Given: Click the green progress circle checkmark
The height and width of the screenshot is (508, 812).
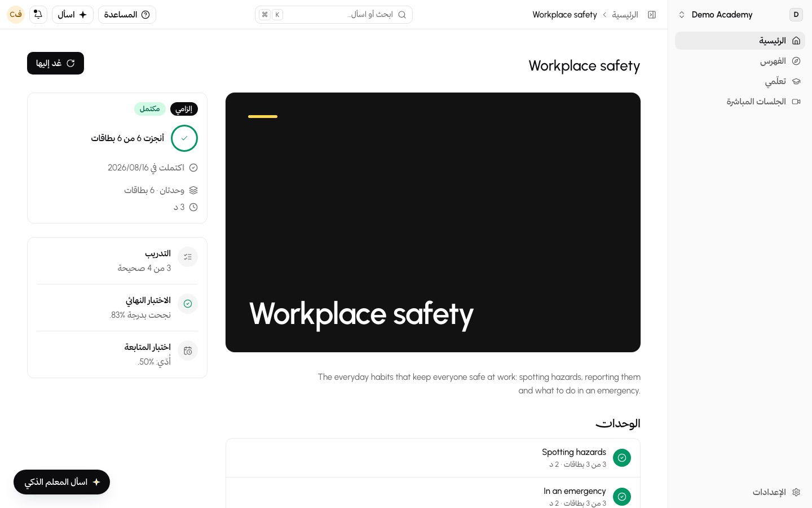Looking at the screenshot, I should coord(184,138).
